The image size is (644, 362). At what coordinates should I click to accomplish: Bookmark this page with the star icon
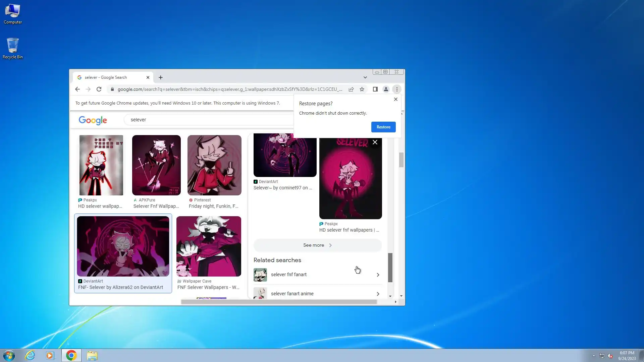pos(362,89)
